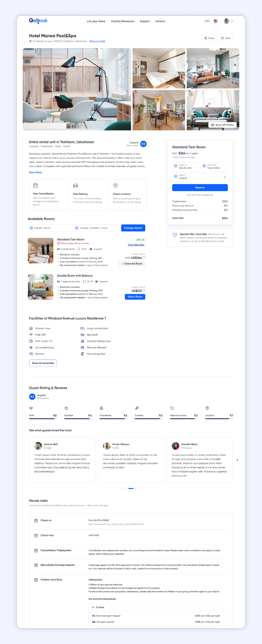Click Garden view facility icon
262x644 pixels.
click(x=31, y=328)
